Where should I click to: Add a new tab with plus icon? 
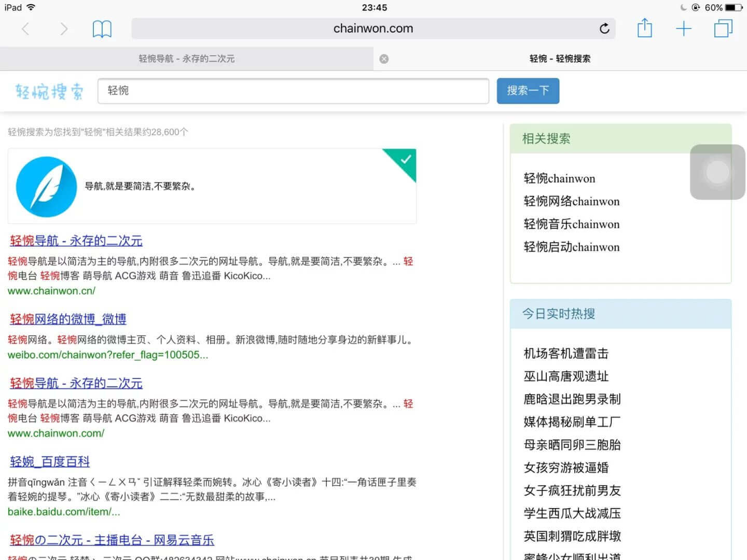[x=684, y=29]
